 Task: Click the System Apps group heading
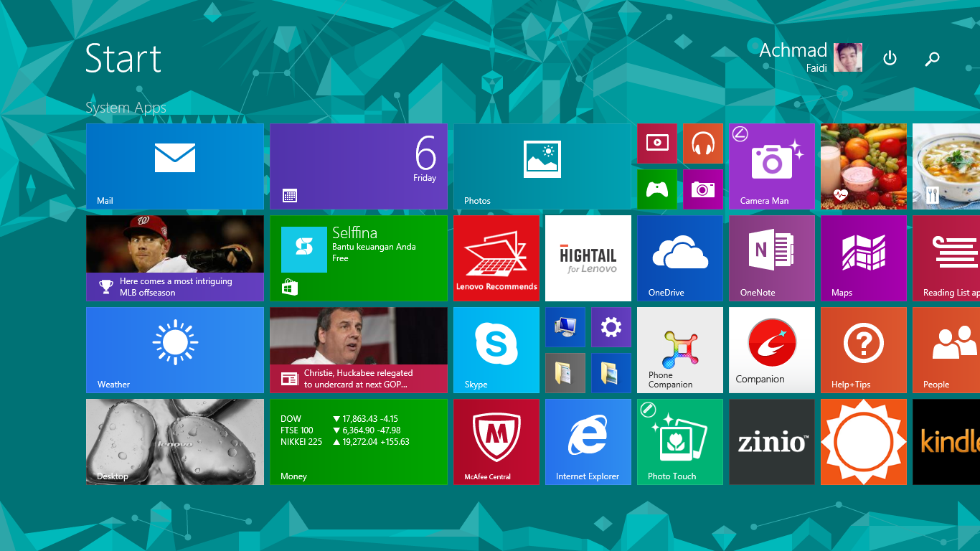coord(126,108)
